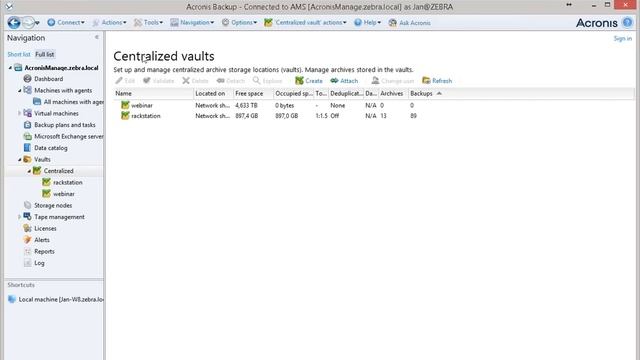Click Ask Acronis
Image resolution: width=640 pixels, height=360 pixels.
coord(409,23)
